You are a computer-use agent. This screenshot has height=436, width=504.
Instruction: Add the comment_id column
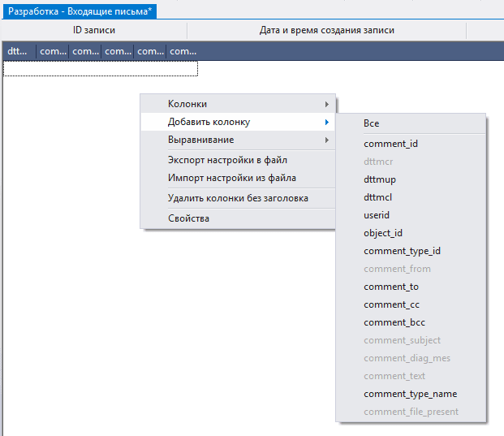tap(390, 144)
